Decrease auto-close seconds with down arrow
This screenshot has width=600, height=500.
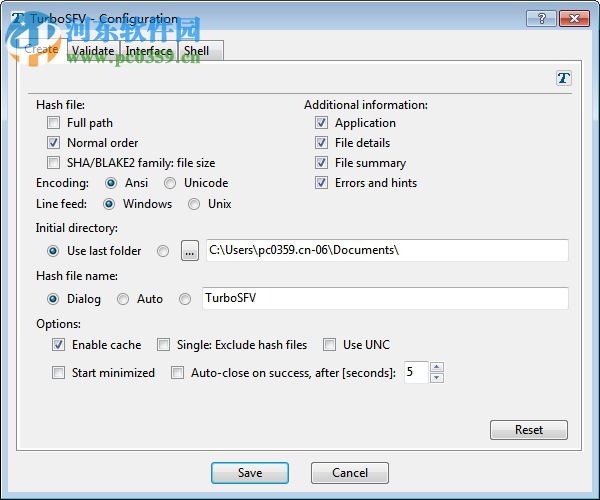click(437, 378)
